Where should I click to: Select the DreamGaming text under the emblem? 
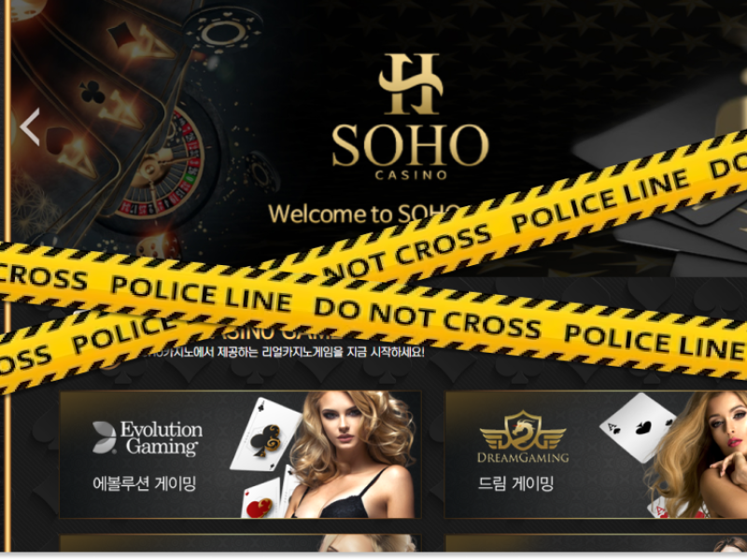pos(523,457)
